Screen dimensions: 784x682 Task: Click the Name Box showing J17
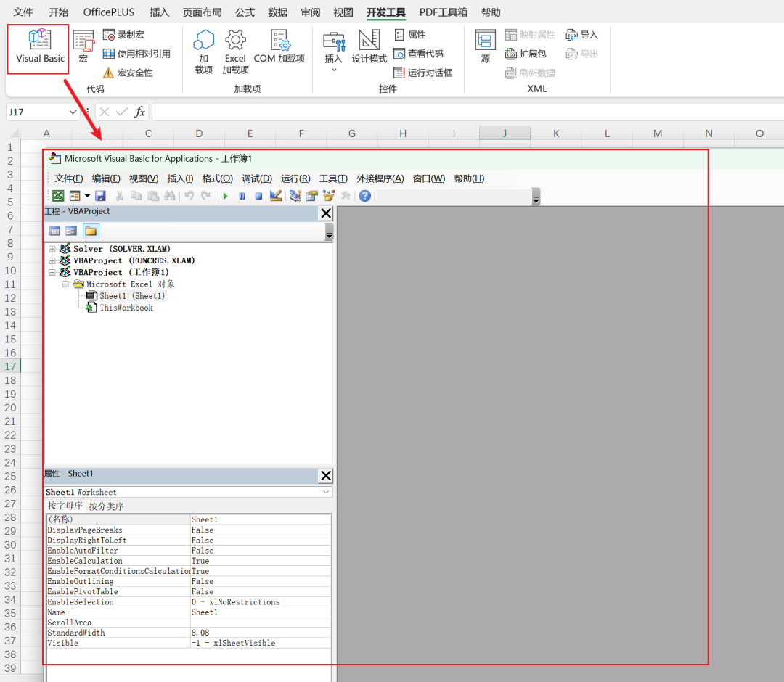point(42,112)
